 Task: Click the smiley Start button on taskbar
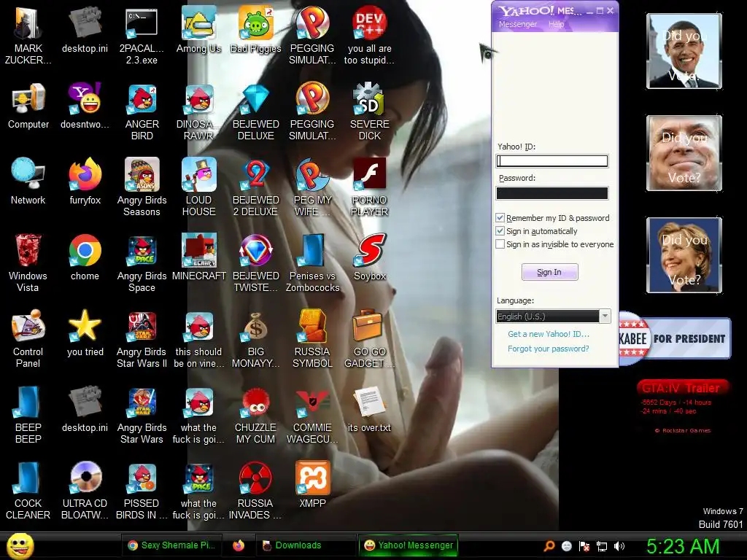[x=20, y=545]
